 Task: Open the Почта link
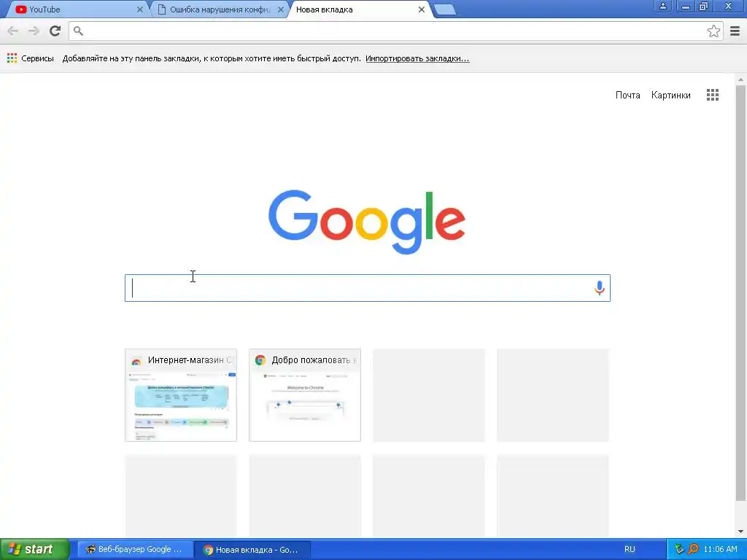(x=627, y=96)
